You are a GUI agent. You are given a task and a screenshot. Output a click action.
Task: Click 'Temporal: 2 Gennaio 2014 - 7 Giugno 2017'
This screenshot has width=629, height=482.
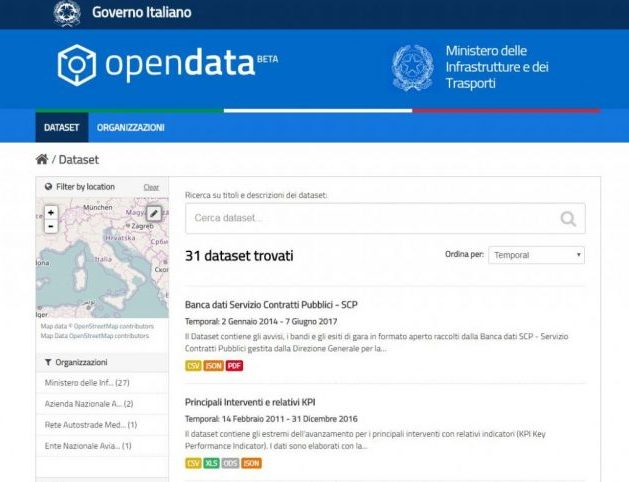point(261,321)
